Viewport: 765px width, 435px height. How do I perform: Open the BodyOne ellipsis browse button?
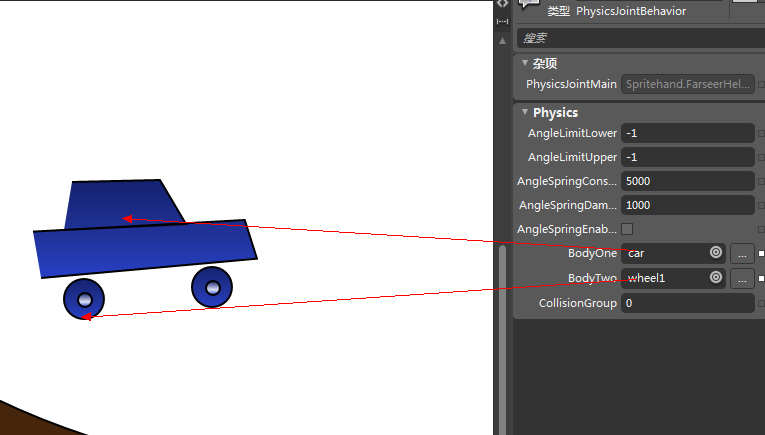(x=742, y=254)
